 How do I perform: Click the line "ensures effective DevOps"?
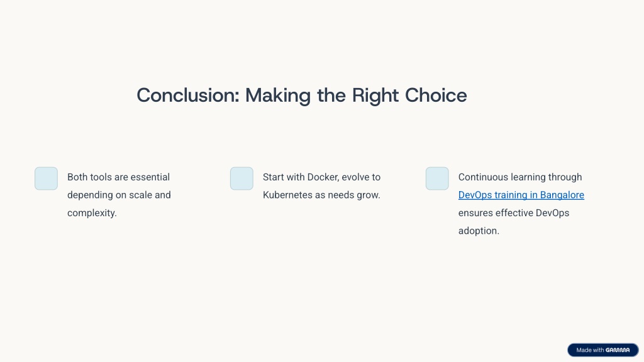[x=514, y=213]
